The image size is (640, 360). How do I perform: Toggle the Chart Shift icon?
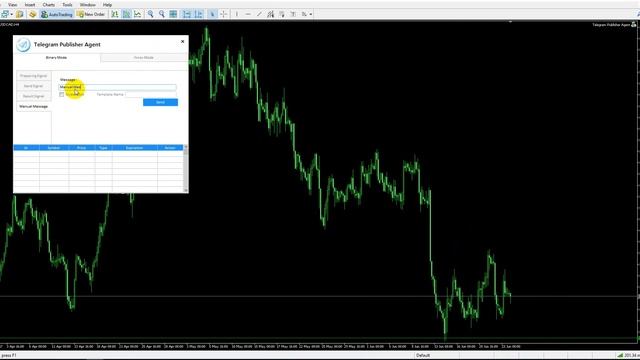[x=198, y=14]
